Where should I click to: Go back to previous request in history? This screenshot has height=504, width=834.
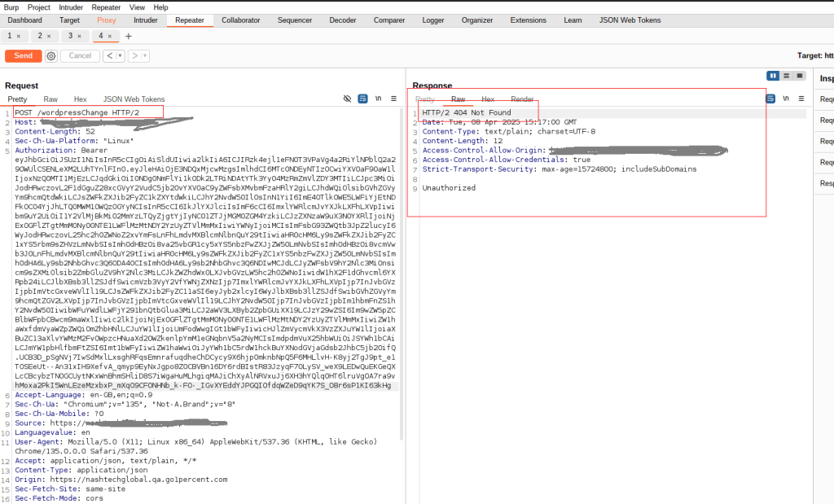(109, 56)
